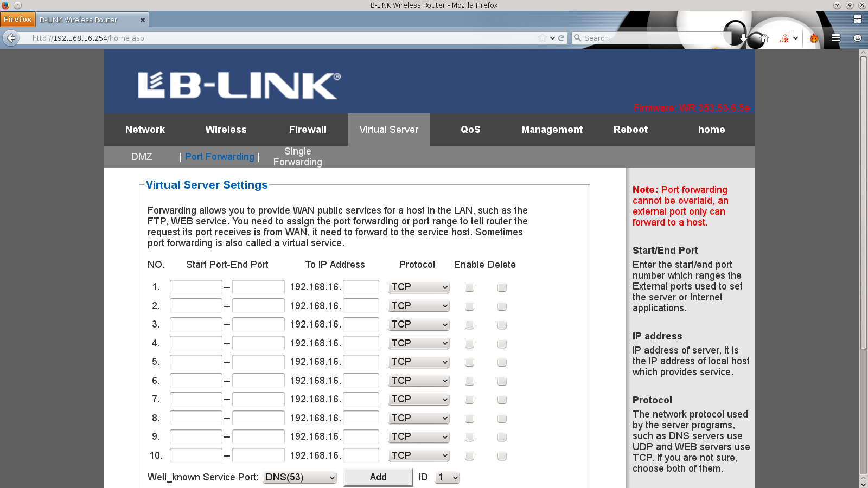The image size is (868, 488).
Task: Open the DMZ sub-page
Action: [142, 157]
